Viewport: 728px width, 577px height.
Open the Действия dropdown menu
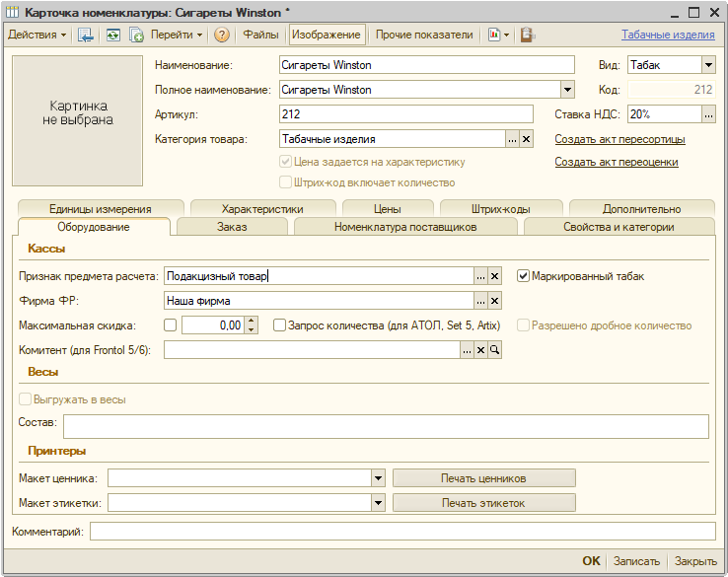click(x=37, y=35)
